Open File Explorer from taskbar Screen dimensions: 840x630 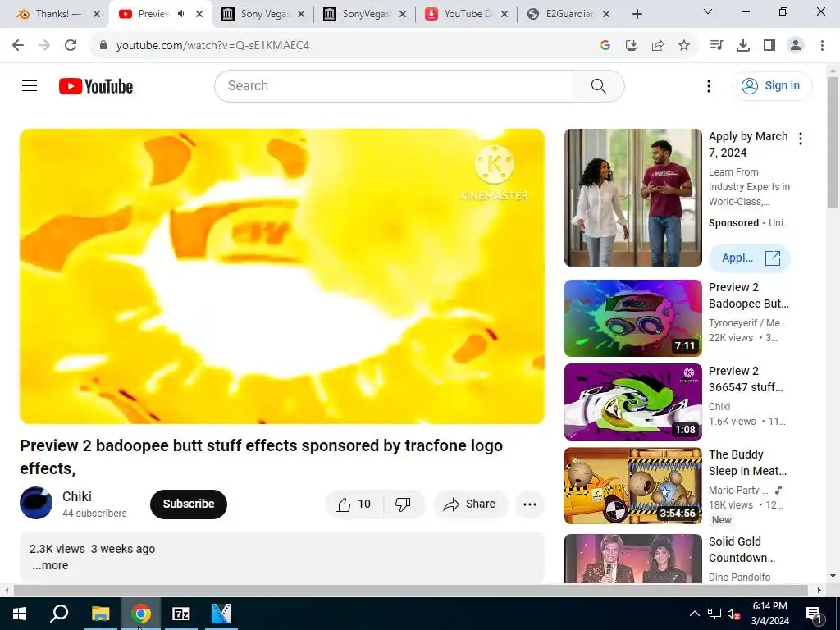pyautogui.click(x=100, y=614)
